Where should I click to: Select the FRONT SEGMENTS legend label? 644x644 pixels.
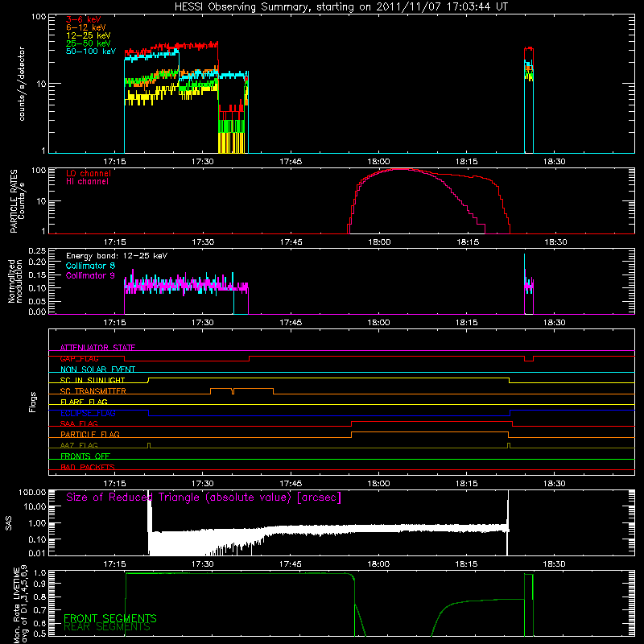[110, 618]
